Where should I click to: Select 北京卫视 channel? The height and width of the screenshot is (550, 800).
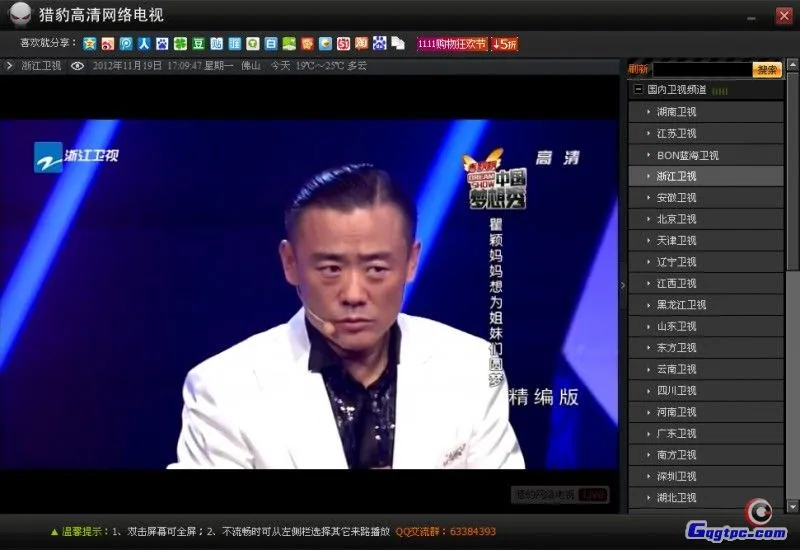click(706, 219)
